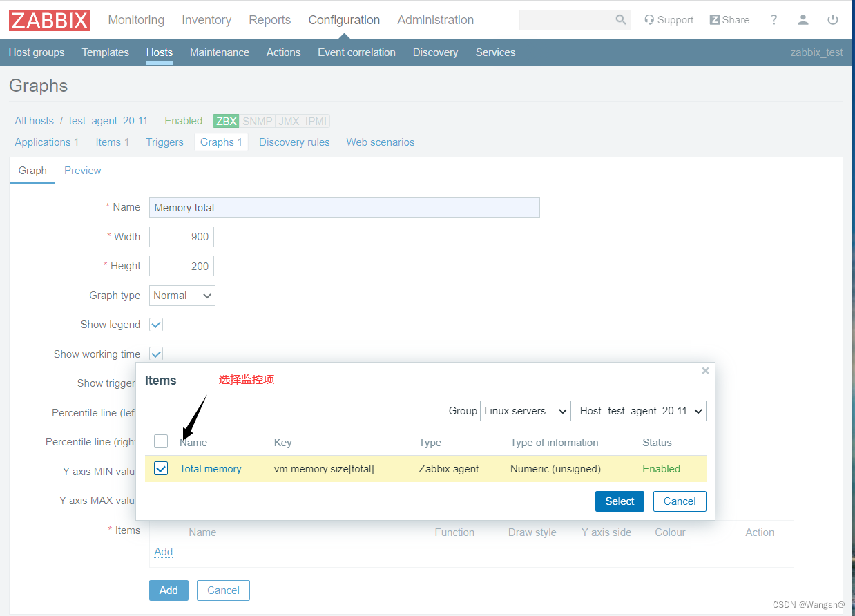
Task: Open the Reports menu
Action: coord(270,20)
